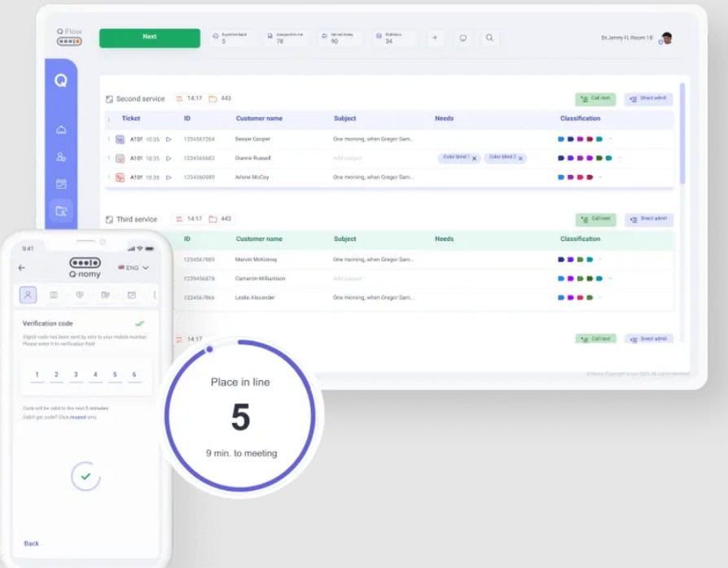Expand classification chevron for Cameron Williamson row
Viewport: 728px width, 568px height.
[609, 278]
